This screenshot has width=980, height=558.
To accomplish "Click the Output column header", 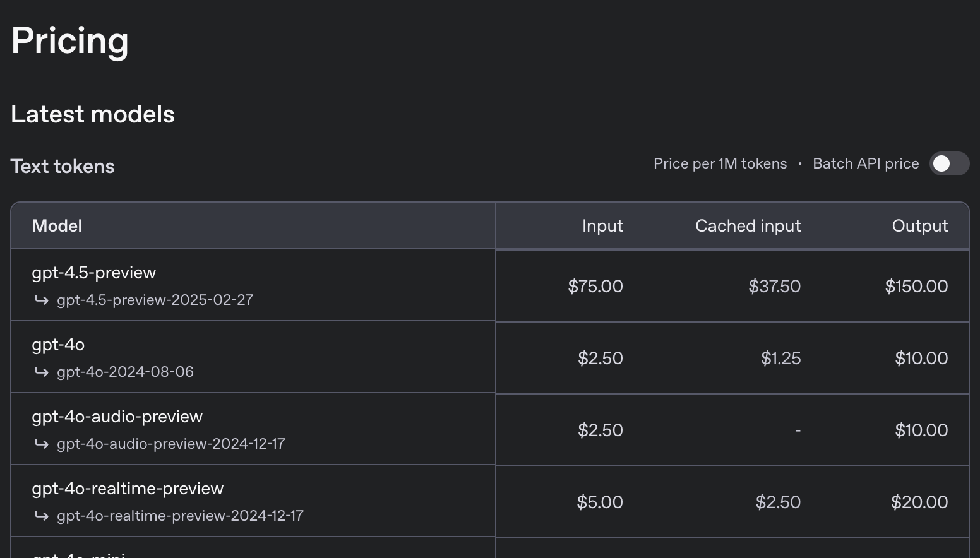I will pyautogui.click(x=919, y=226).
